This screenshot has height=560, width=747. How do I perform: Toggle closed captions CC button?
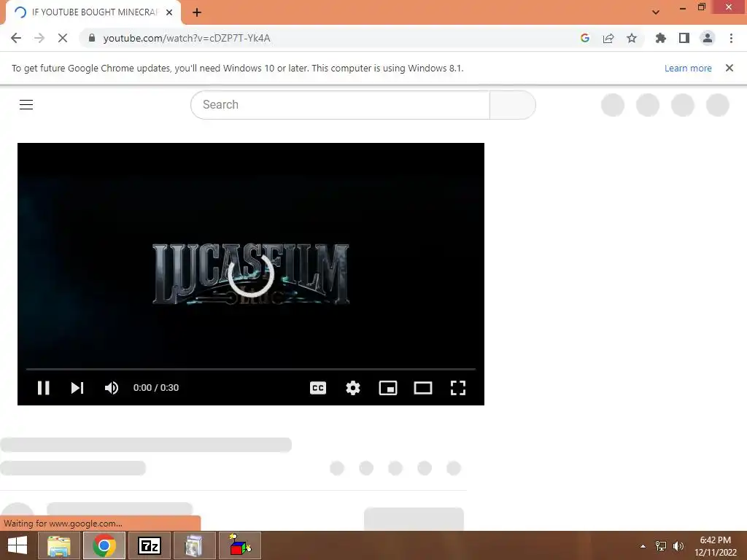pyautogui.click(x=318, y=388)
